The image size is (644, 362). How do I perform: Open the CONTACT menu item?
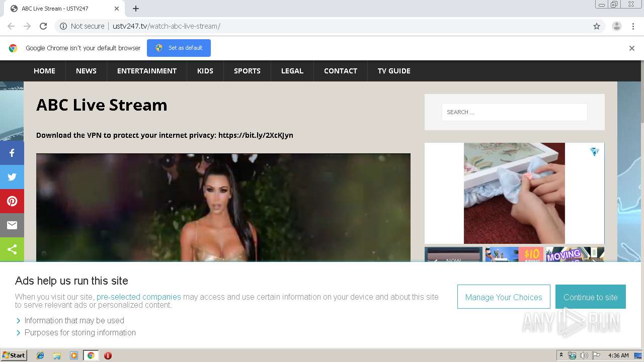click(341, 71)
